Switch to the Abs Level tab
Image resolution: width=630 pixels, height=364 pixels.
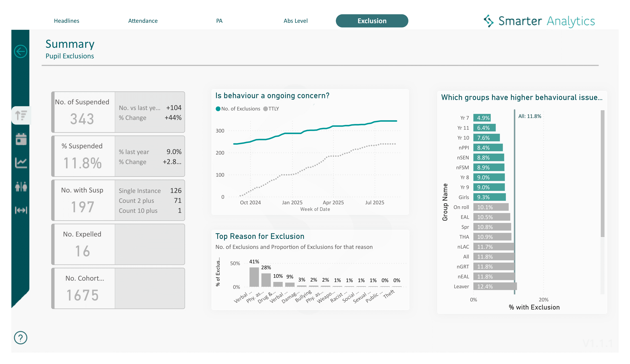click(x=296, y=21)
